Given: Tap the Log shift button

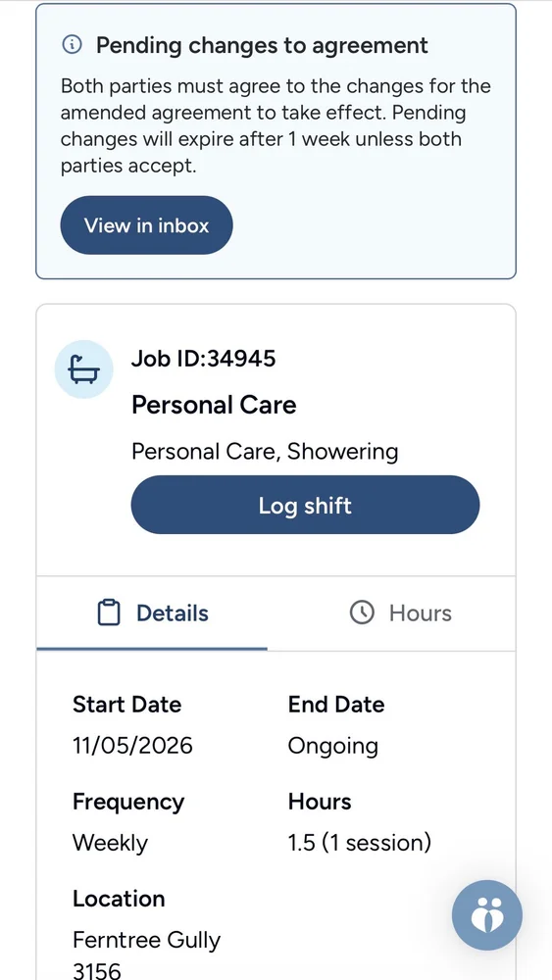Looking at the screenshot, I should [305, 505].
